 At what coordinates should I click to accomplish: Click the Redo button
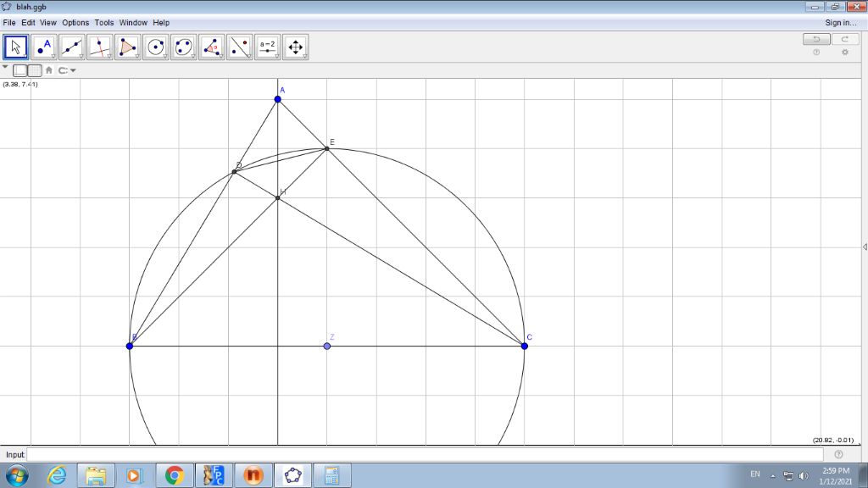pos(845,39)
